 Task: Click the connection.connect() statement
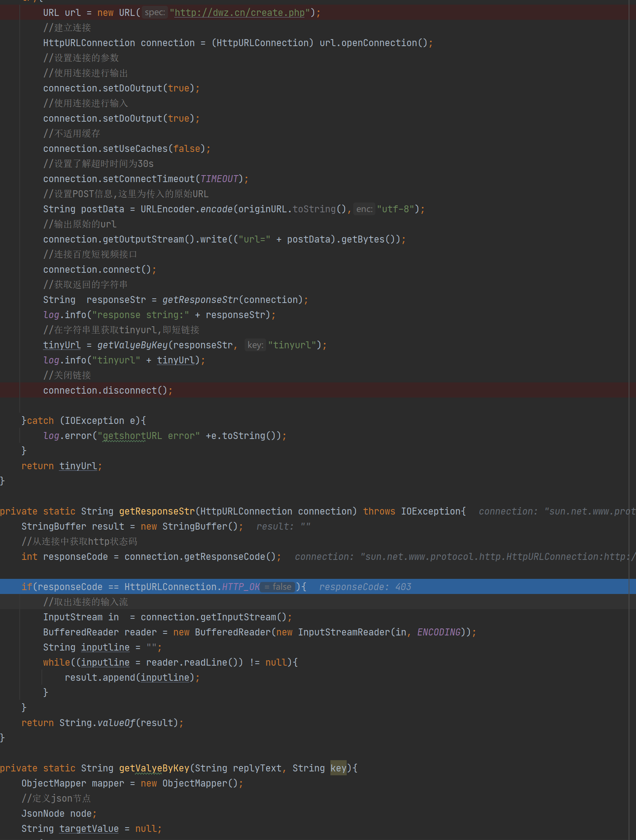tap(100, 270)
